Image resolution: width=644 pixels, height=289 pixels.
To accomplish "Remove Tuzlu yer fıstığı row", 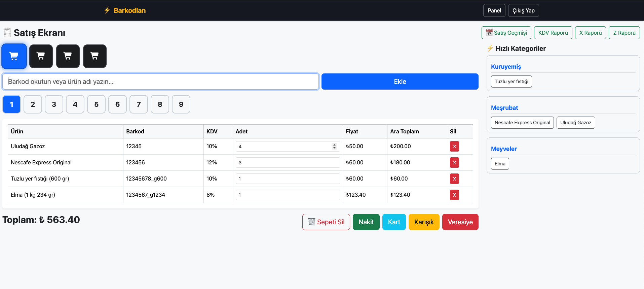I will tap(454, 179).
